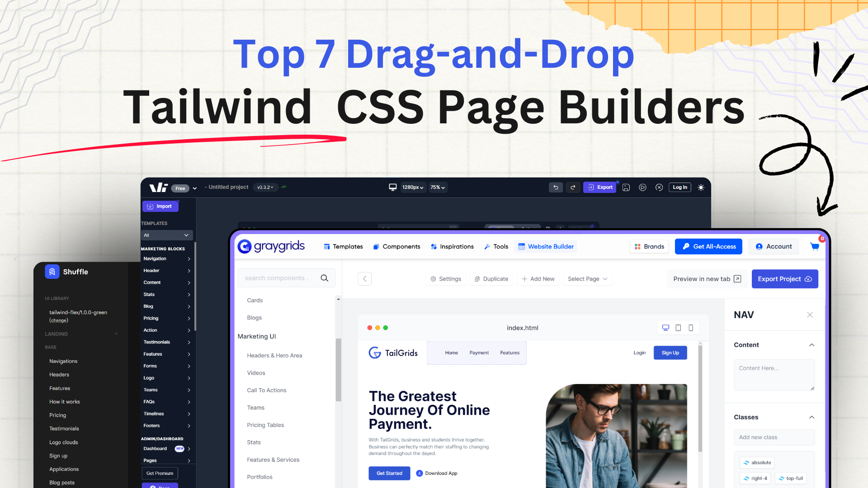Switch to mobile phone preview icon

pyautogui.click(x=691, y=328)
